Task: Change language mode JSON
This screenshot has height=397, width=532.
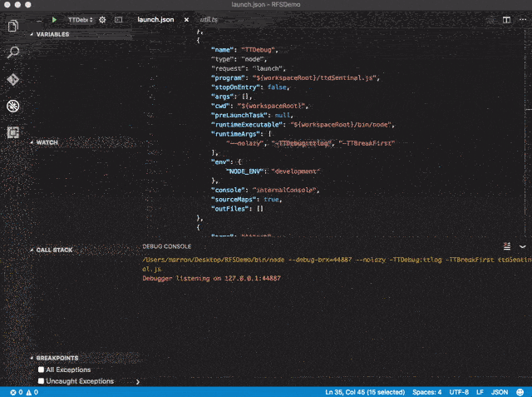Action: [500, 392]
